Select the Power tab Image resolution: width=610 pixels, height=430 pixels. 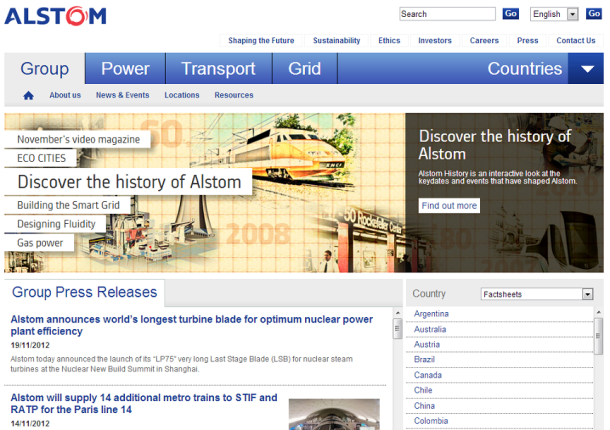[x=125, y=69]
